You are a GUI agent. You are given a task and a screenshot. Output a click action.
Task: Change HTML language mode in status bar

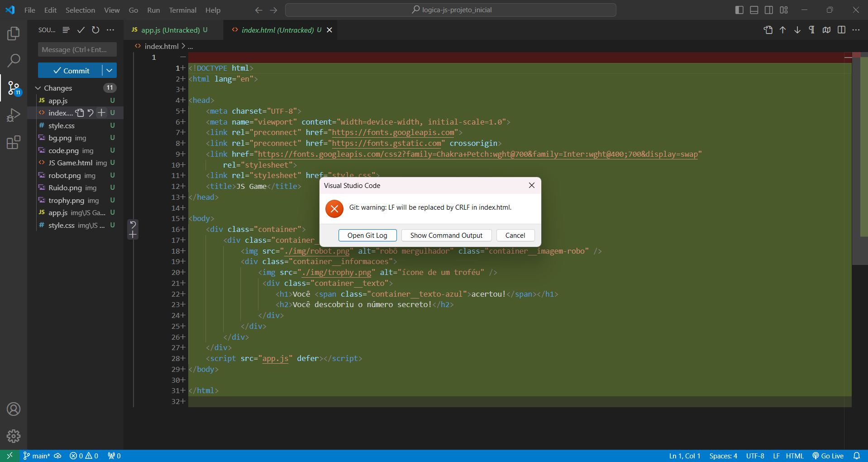click(795, 456)
